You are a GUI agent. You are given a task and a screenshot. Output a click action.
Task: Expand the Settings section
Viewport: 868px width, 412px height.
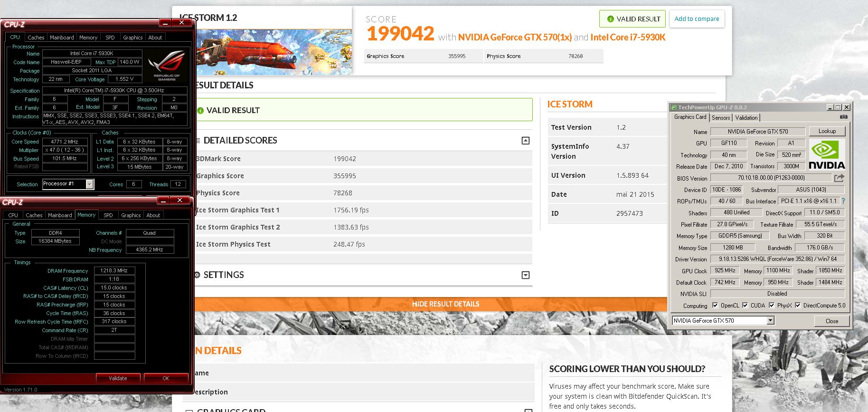526,275
